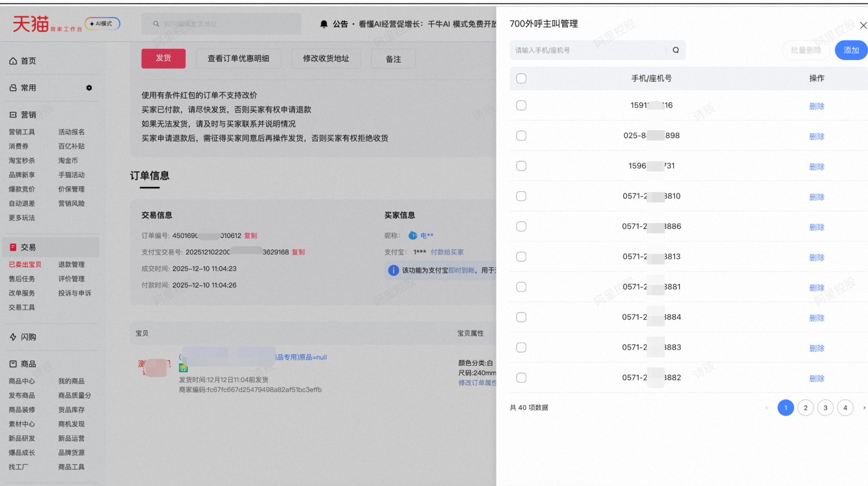868x486 pixels.
Task: Open 商品中心 in sidebar
Action: click(22, 381)
